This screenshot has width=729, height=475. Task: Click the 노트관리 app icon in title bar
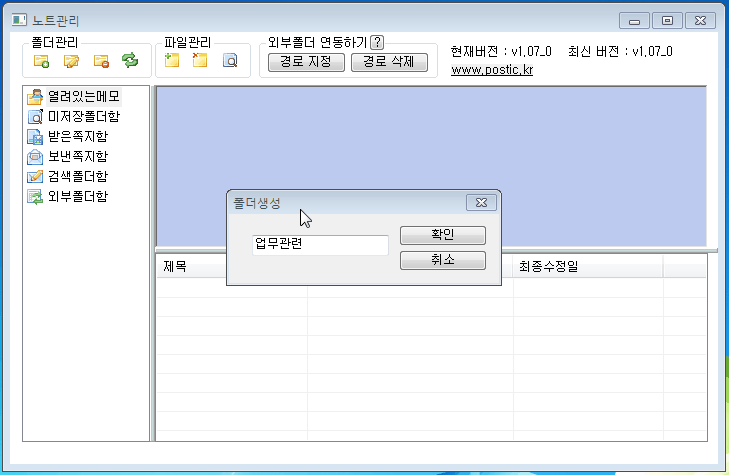19,20
